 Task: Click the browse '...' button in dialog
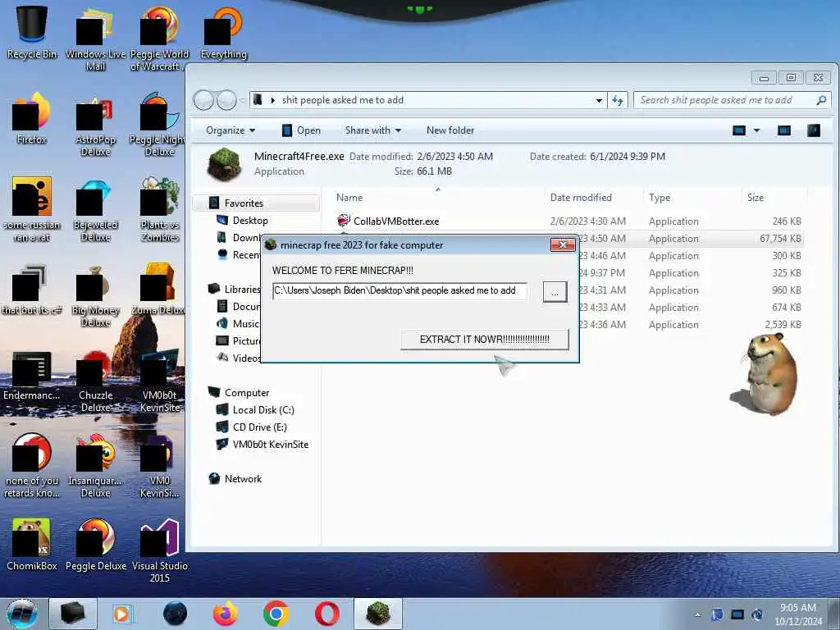click(x=555, y=293)
